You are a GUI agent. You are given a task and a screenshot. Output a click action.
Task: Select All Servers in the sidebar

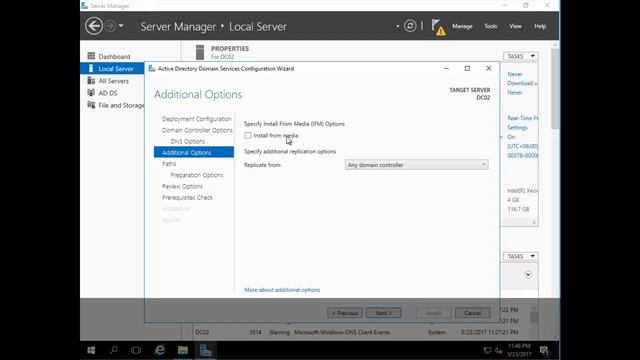(112, 81)
